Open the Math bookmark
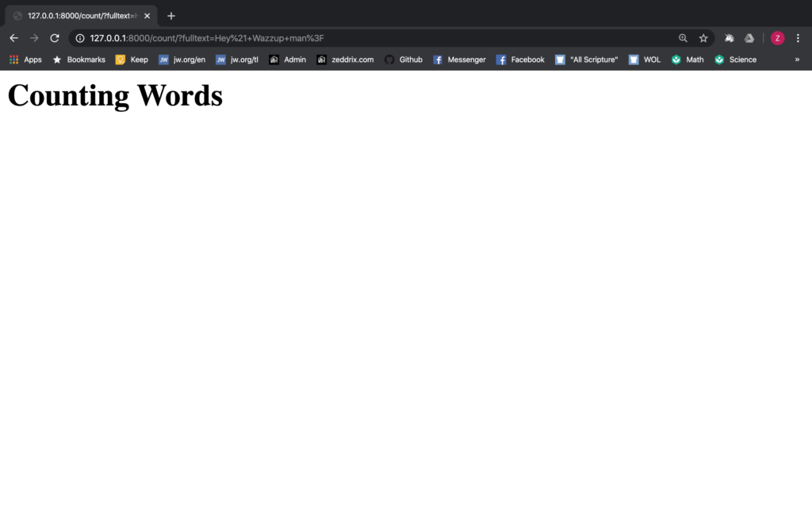 (x=688, y=60)
